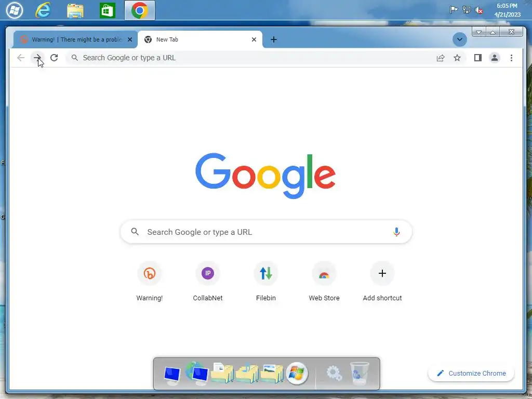This screenshot has height=399, width=532.
Task: Maximize the Chrome window
Action: pos(493,32)
